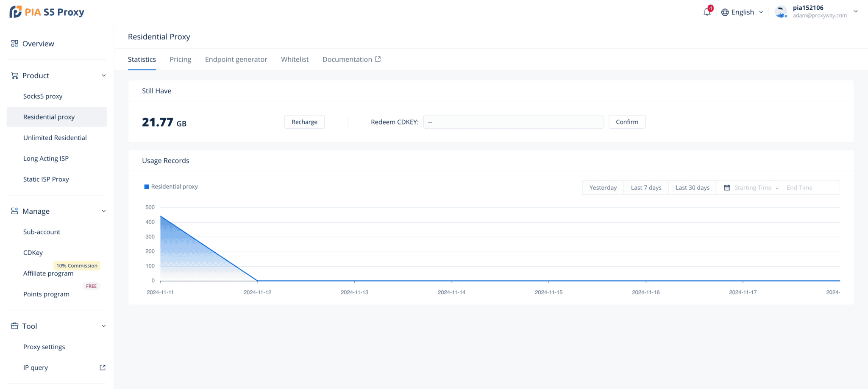
Task: Toggle the Residential proxy chart legend
Action: point(171,186)
